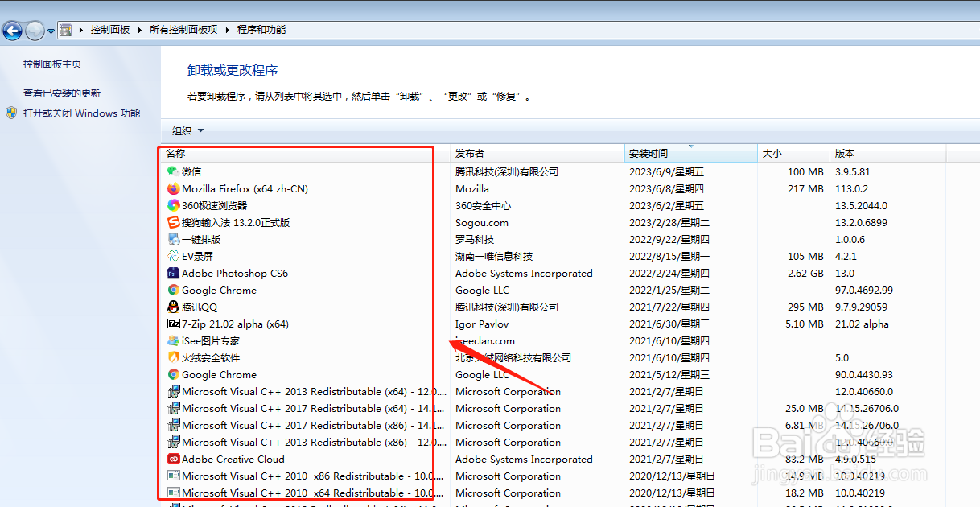Click publisher Igor Pavlov

tap(482, 324)
